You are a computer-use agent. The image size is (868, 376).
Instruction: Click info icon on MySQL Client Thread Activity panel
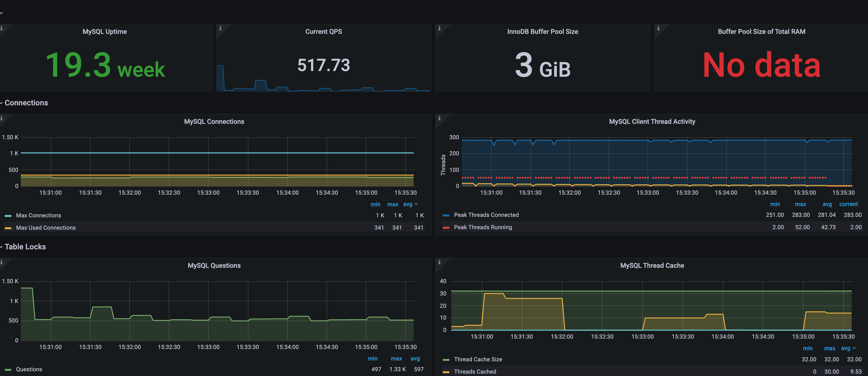(x=439, y=118)
